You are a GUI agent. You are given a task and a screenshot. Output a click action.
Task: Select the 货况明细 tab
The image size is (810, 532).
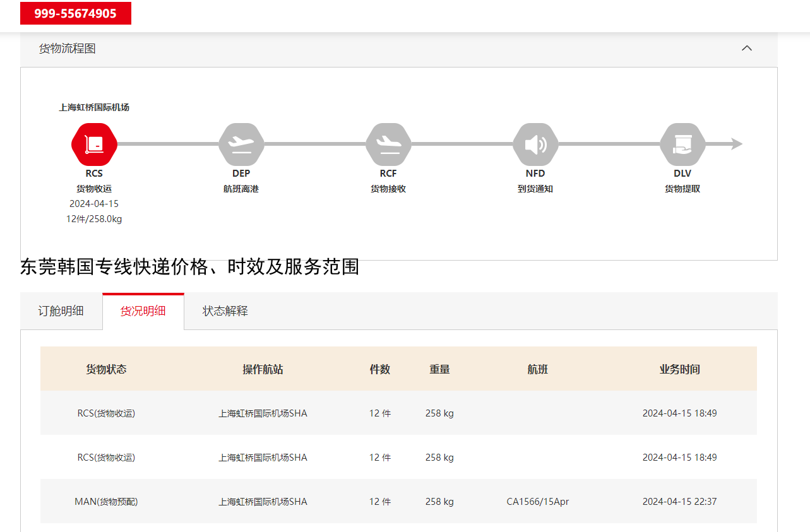pos(143,311)
